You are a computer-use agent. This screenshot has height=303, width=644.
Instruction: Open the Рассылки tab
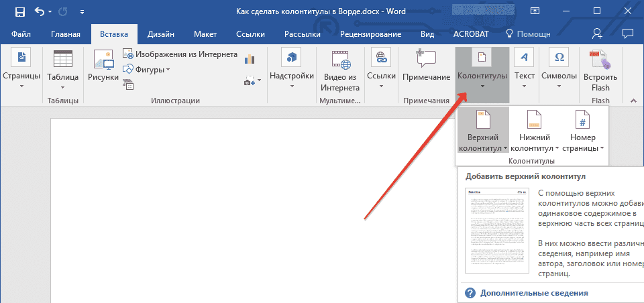click(303, 34)
